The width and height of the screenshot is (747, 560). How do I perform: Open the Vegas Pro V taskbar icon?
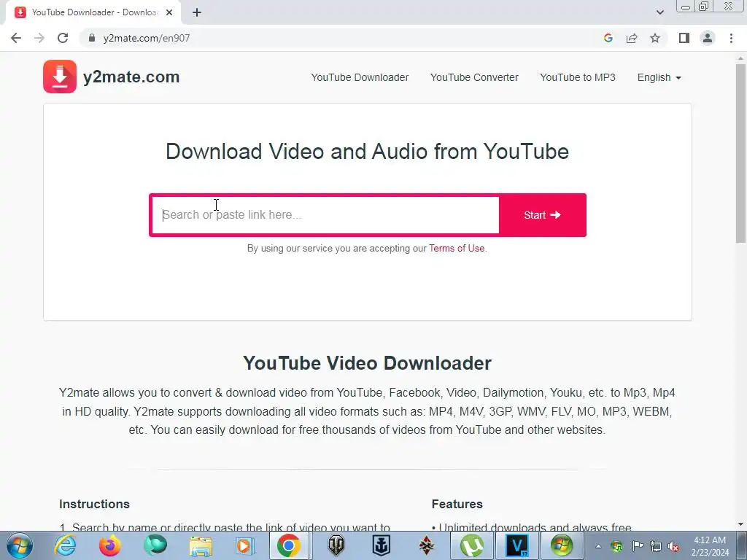517,545
